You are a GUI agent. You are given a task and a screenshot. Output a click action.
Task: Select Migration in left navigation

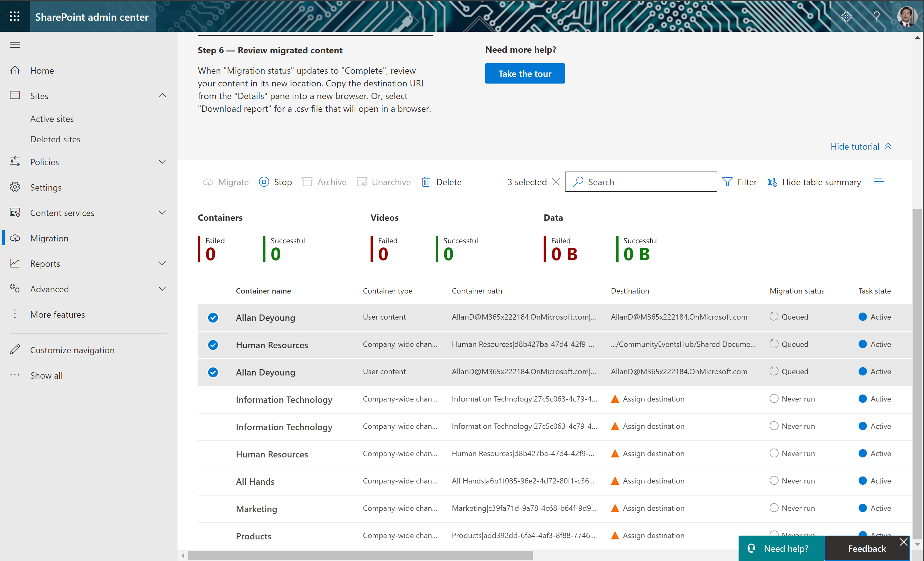tap(49, 238)
